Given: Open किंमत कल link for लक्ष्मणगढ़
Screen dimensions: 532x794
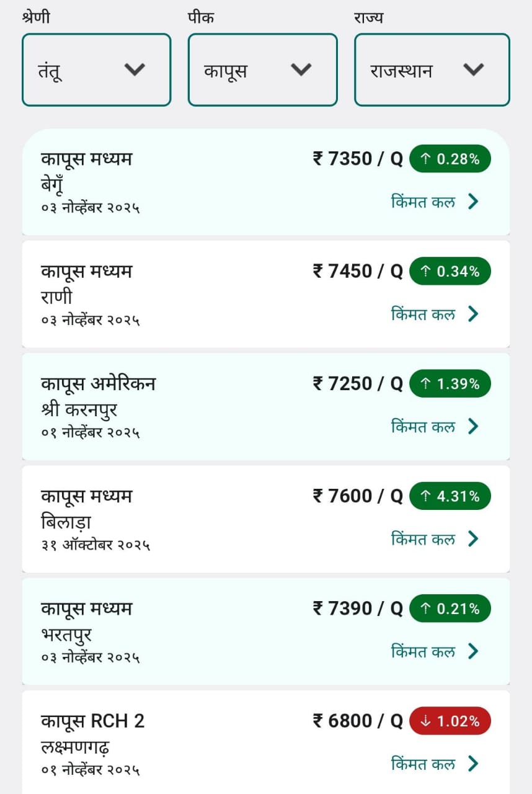Looking at the screenshot, I should coord(423,764).
